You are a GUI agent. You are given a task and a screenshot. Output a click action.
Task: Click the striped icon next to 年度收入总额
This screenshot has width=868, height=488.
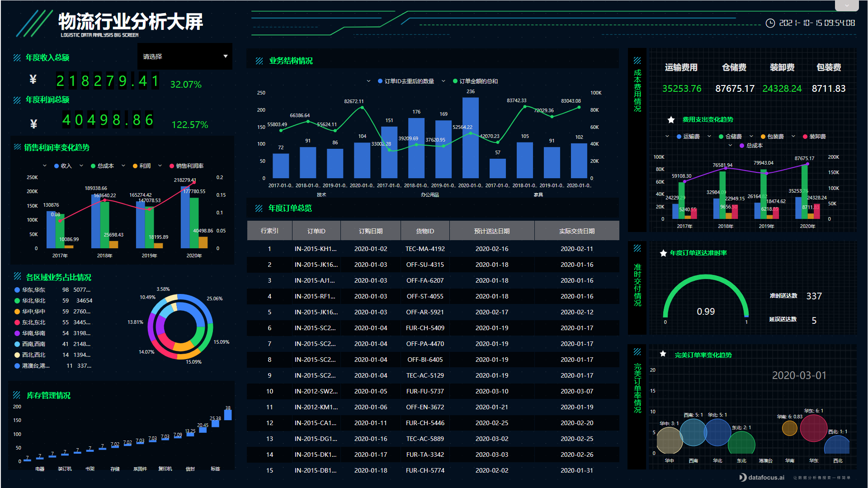pos(17,57)
